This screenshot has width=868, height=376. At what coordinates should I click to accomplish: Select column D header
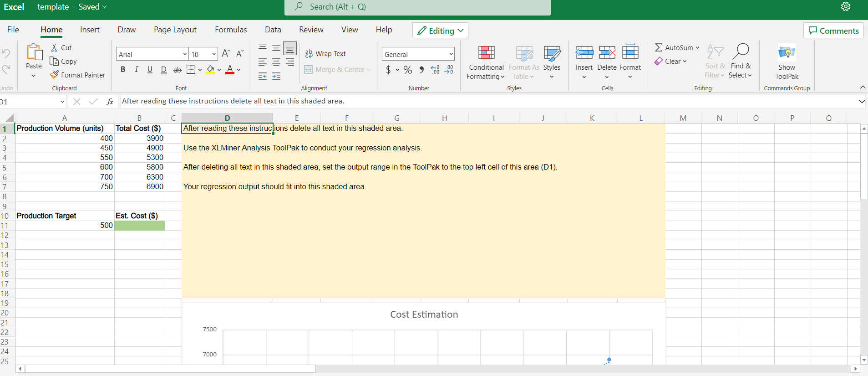tap(227, 118)
